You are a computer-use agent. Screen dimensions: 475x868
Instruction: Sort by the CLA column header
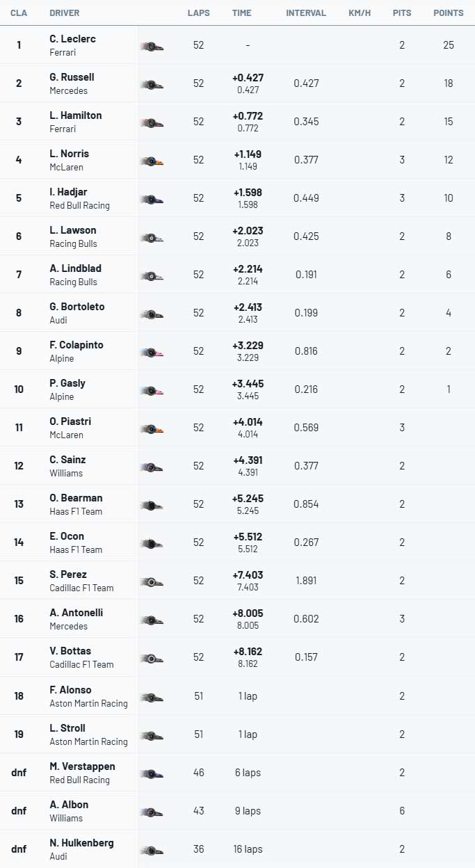(19, 13)
